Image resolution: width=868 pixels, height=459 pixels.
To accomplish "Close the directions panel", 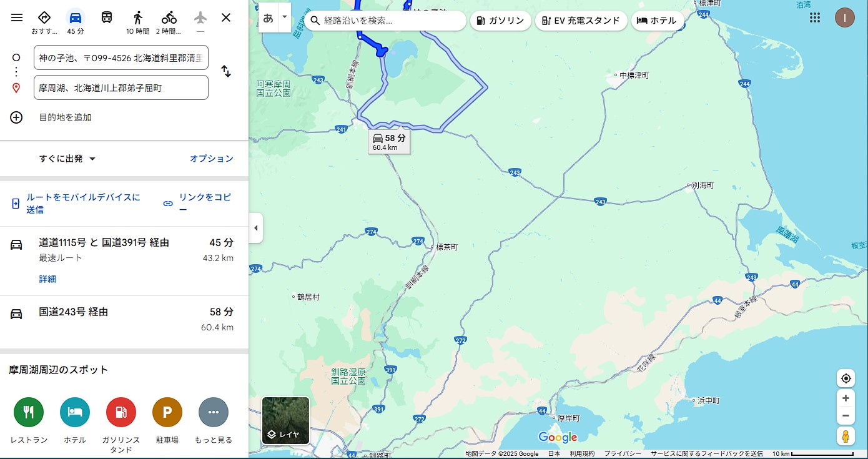I will [226, 17].
